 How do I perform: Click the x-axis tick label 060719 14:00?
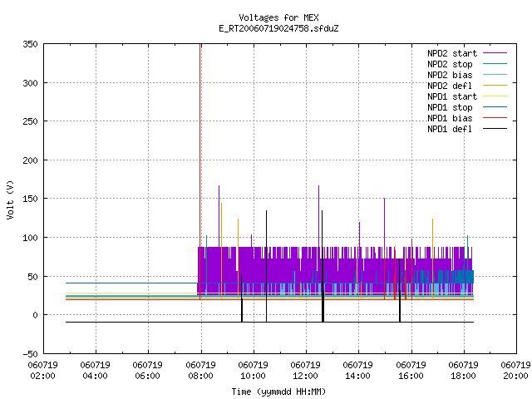pyautogui.click(x=358, y=371)
